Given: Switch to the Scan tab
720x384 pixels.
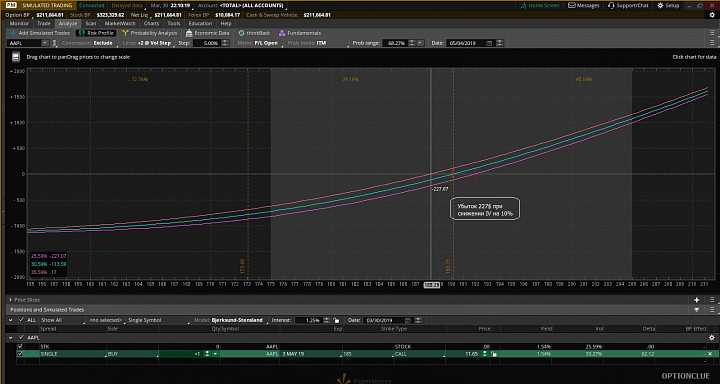Looking at the screenshot, I should click(91, 23).
